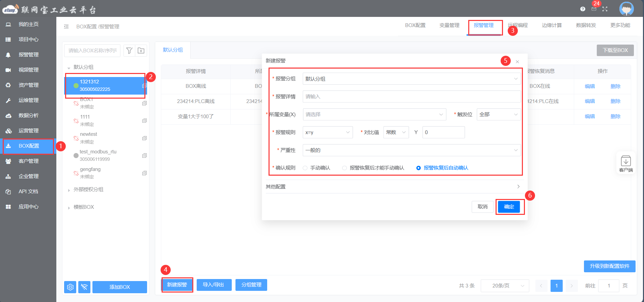Open the BOX filter funnel icon

click(129, 51)
